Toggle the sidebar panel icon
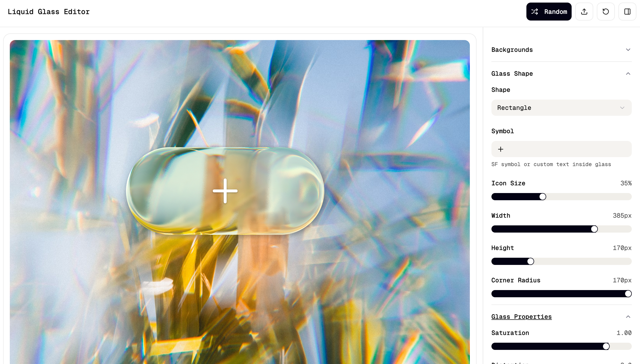This screenshot has height=364, width=640. coord(627,12)
